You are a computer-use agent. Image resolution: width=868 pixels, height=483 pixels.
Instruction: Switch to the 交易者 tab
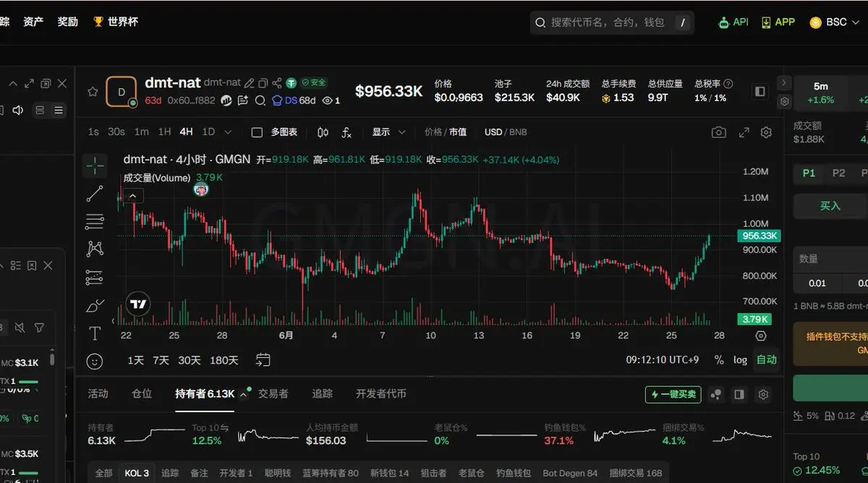pyautogui.click(x=273, y=393)
